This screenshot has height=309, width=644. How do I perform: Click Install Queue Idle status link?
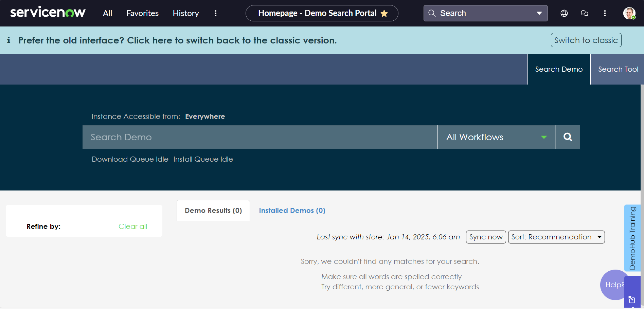click(203, 159)
